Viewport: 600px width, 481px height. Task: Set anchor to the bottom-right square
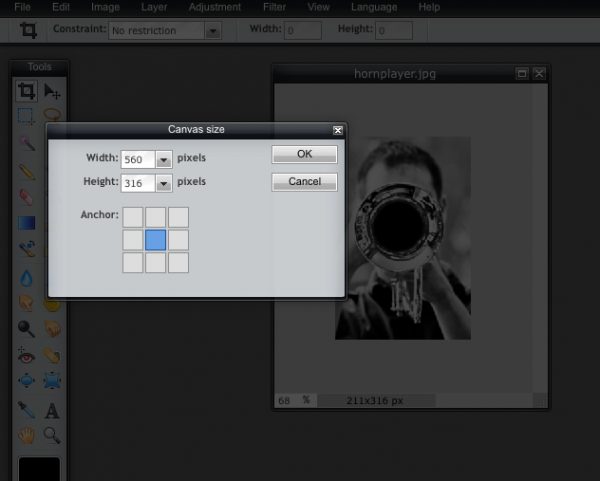178,262
